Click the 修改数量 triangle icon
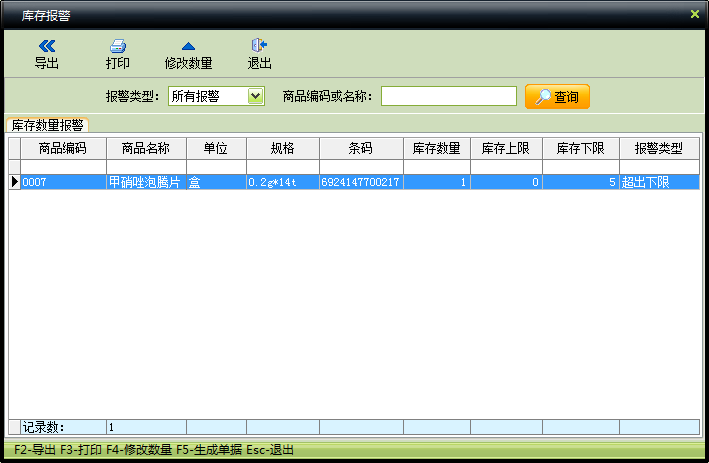Image resolution: width=709 pixels, height=463 pixels. [188, 46]
